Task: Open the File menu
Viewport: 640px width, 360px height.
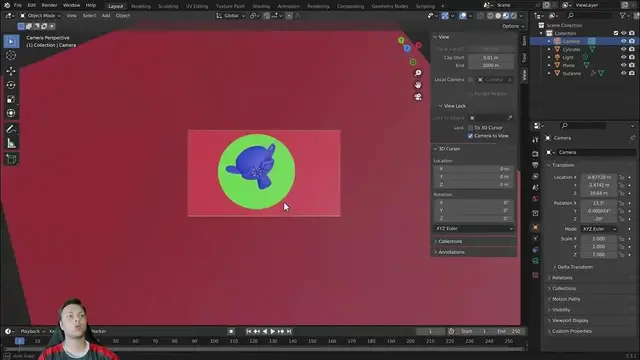Action: (x=18, y=5)
